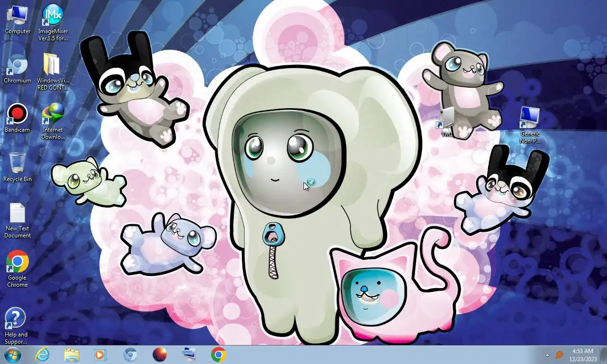Open Help and Support shortcut
The height and width of the screenshot is (364, 607).
[16, 327]
